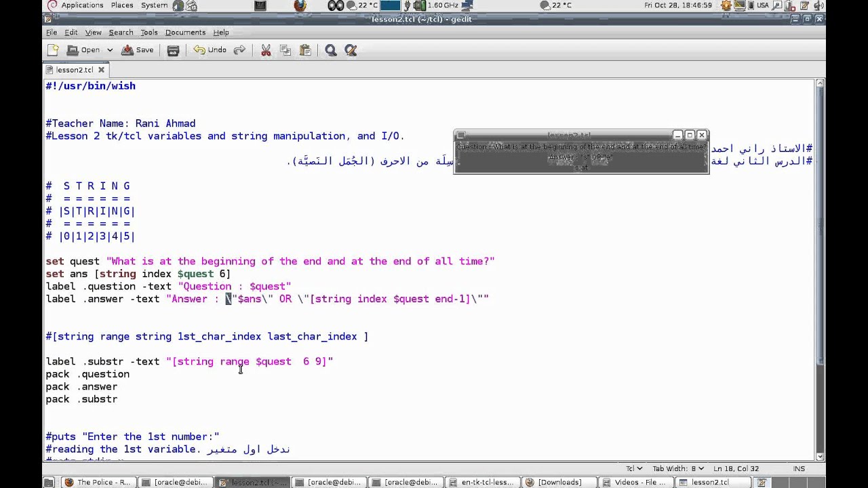Click the Open file button
Viewport: 868px width, 488px height.
tap(83, 50)
